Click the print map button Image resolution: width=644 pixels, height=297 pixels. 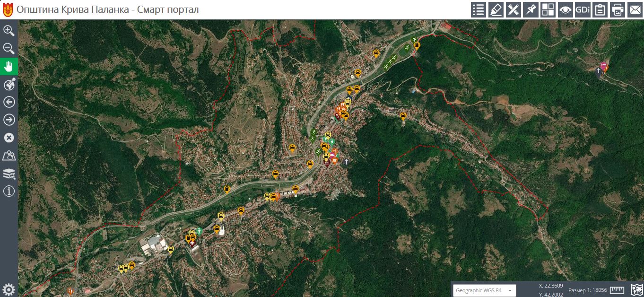click(618, 10)
